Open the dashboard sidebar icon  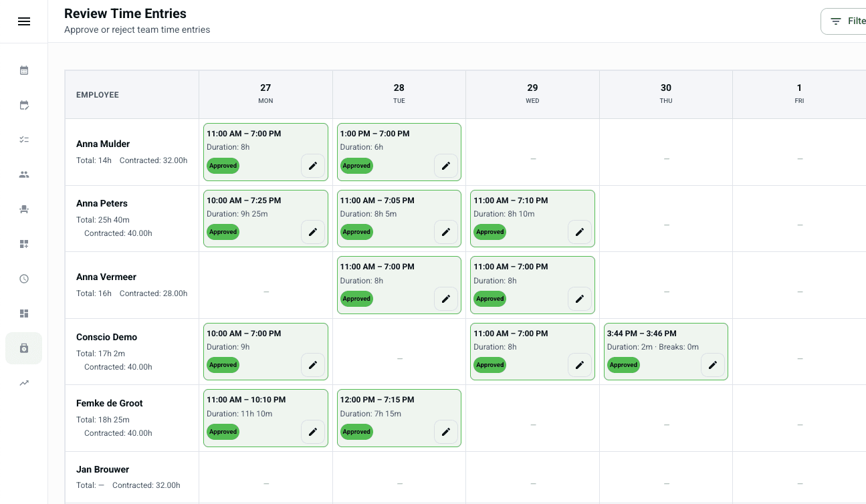(24, 313)
